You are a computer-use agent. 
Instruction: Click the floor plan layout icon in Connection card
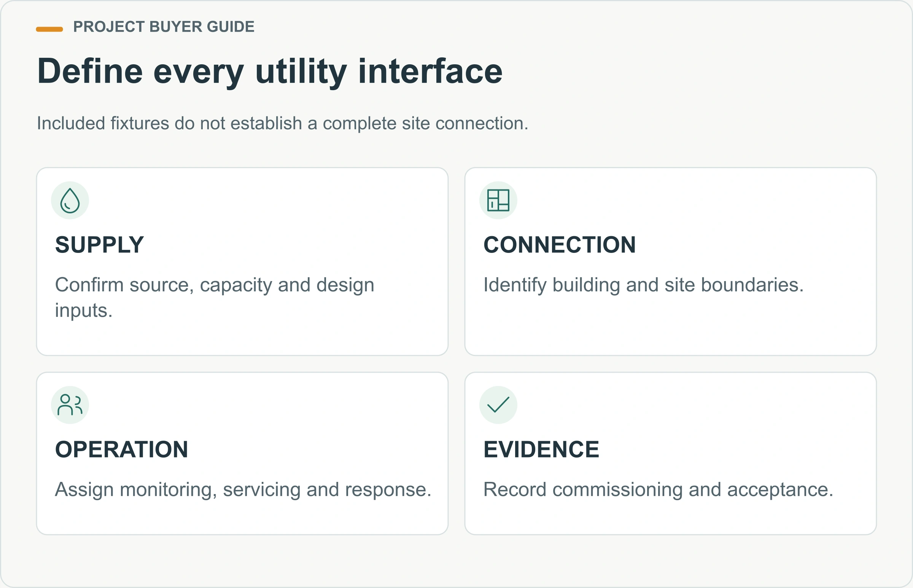coord(498,200)
